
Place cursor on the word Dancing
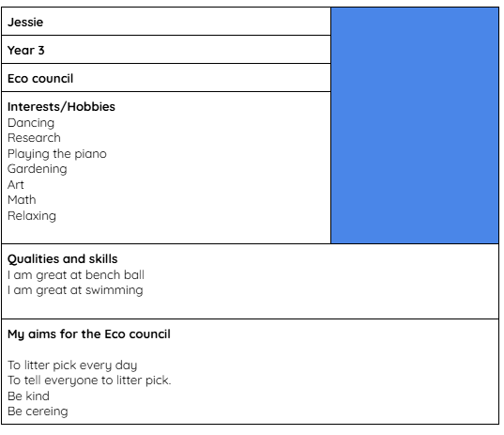coord(31,123)
